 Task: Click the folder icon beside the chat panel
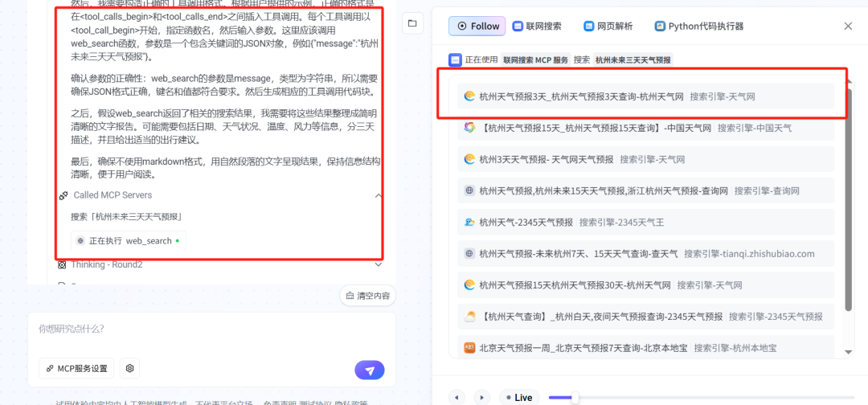411,23
